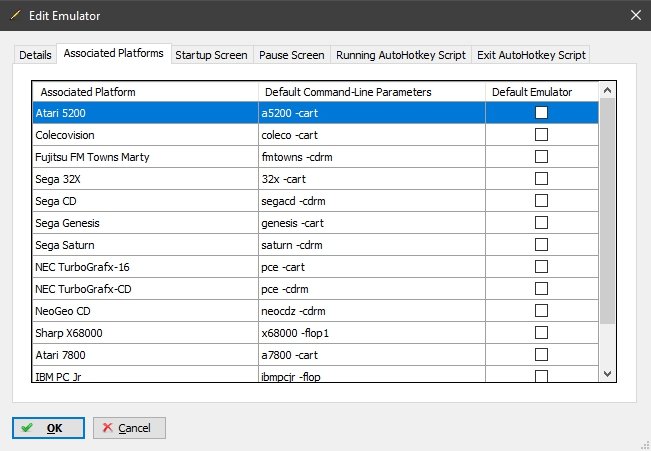Click the Associated Platform column header
Image resolution: width=651 pixels, height=451 pixels.
pyautogui.click(x=145, y=92)
